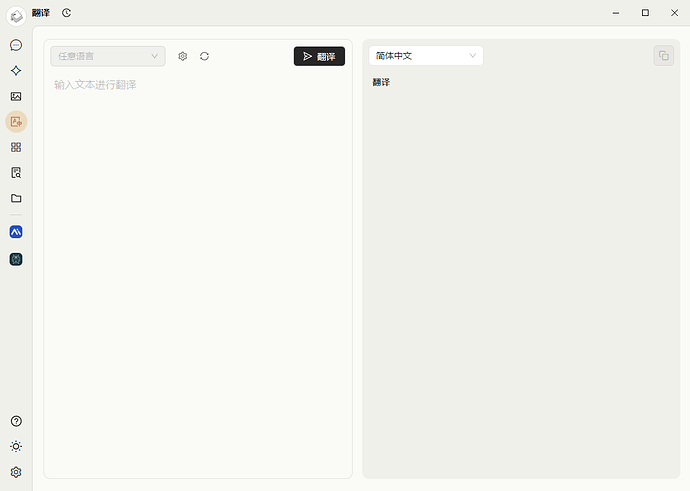
Task: Open the agents sparkle icon in sidebar
Action: 16,71
